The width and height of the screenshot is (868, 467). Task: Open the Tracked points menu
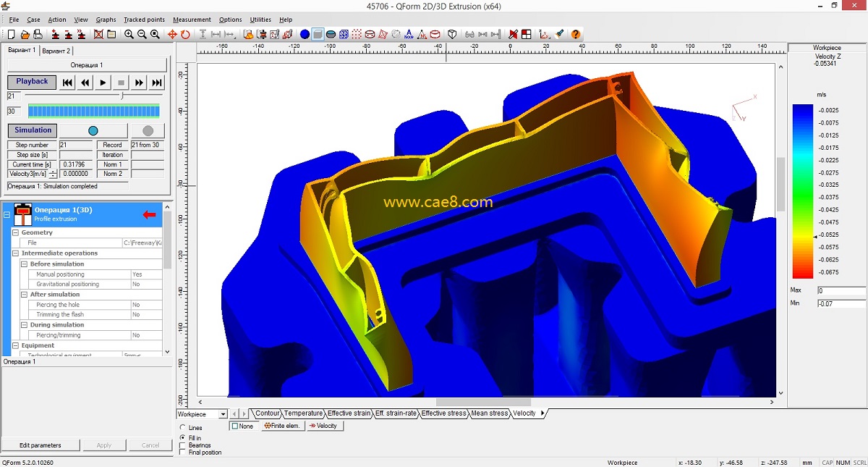[x=144, y=20]
